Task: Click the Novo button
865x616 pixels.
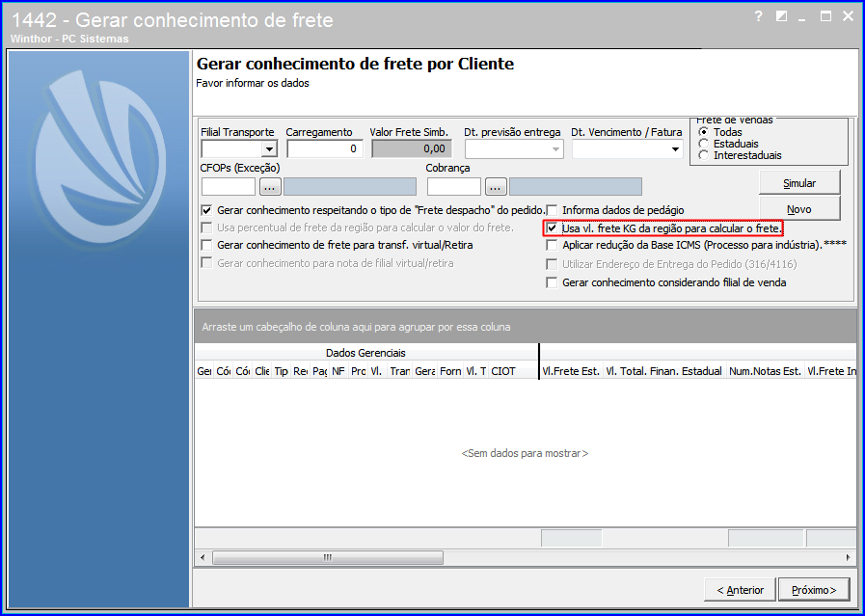Action: pos(799,209)
